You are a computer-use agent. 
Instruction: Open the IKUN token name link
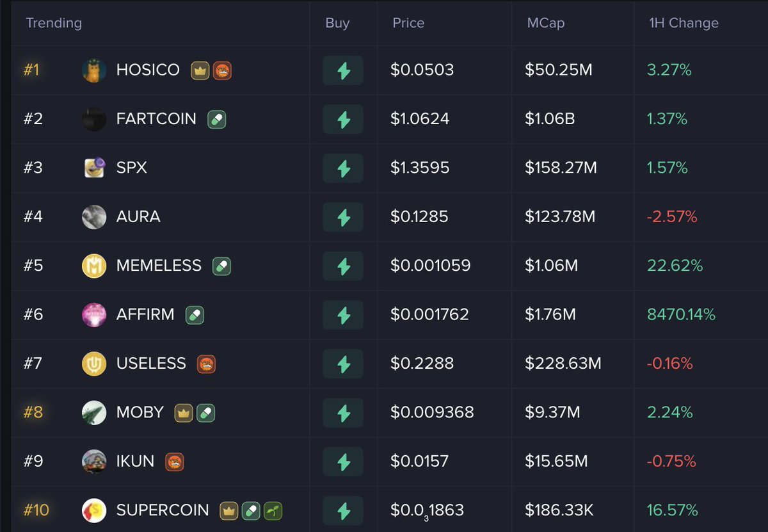click(135, 462)
